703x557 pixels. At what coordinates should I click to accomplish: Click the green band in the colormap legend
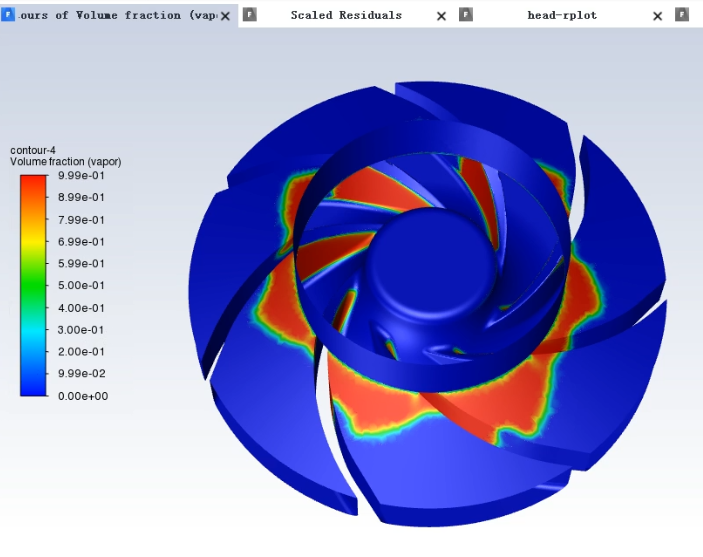(33, 285)
